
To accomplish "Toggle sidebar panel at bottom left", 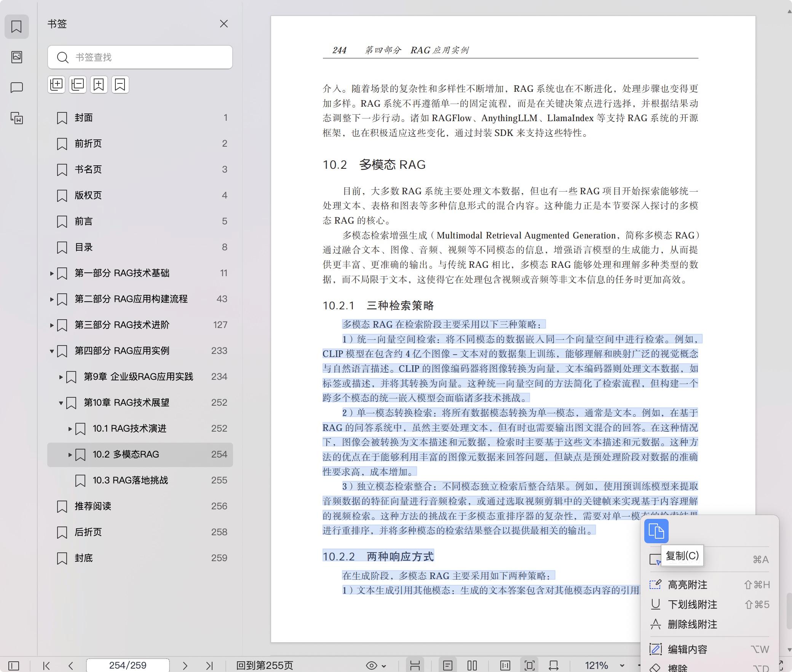I will point(14,666).
